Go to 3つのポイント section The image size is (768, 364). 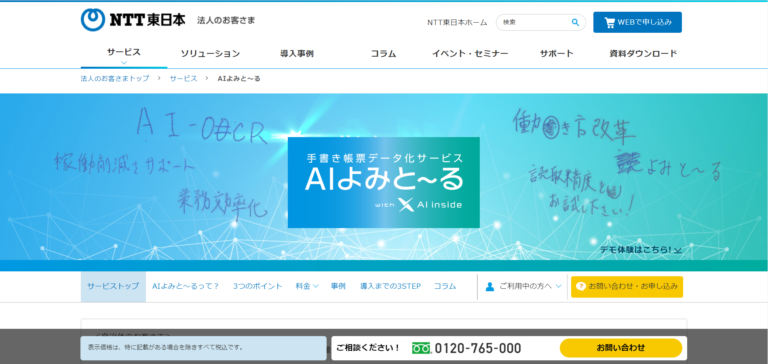click(258, 287)
